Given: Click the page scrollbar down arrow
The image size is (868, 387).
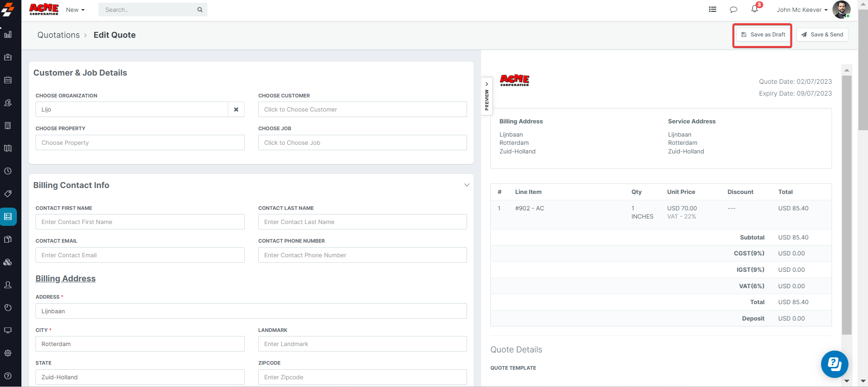Looking at the screenshot, I should click(x=863, y=381).
